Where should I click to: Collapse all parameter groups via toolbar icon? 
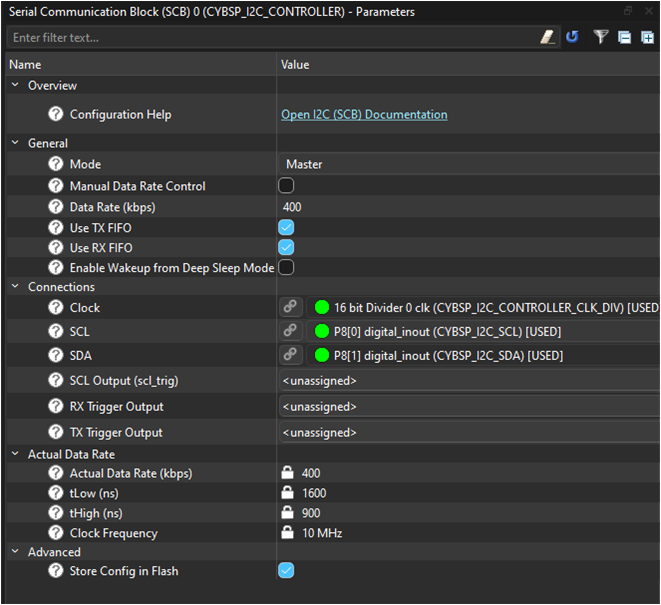click(624, 37)
